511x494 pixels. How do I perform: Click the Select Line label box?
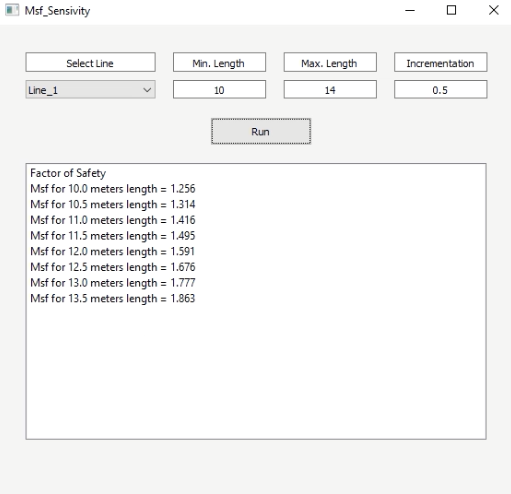pyautogui.click(x=90, y=62)
